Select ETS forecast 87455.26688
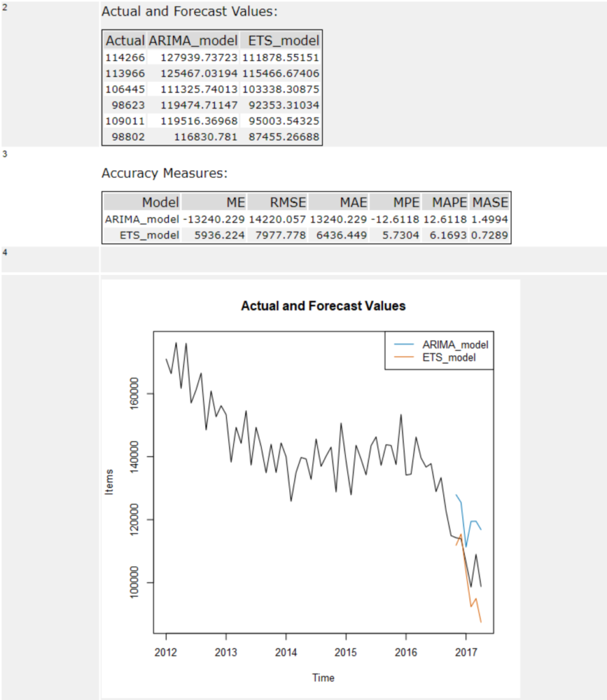The height and width of the screenshot is (700, 607). coord(284,137)
